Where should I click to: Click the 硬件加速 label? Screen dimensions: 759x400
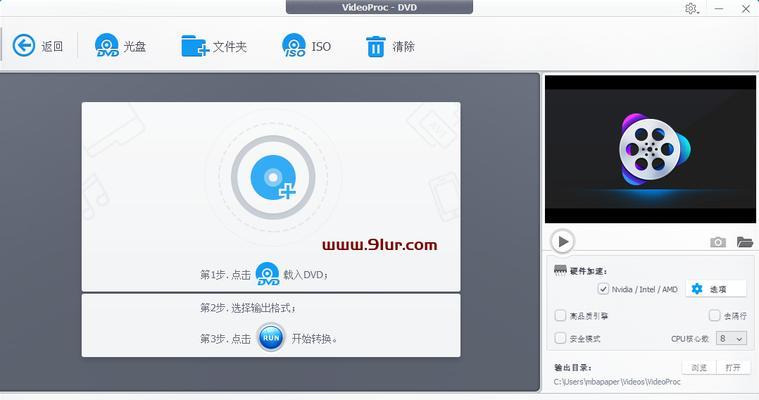(x=588, y=271)
